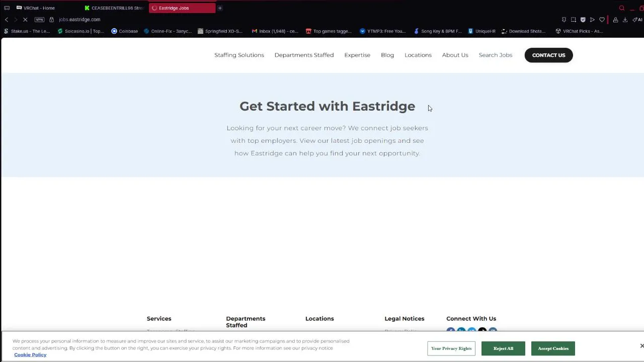Click Your Privacy Rights button
Viewport: 644px width, 362px height.
tap(451, 348)
